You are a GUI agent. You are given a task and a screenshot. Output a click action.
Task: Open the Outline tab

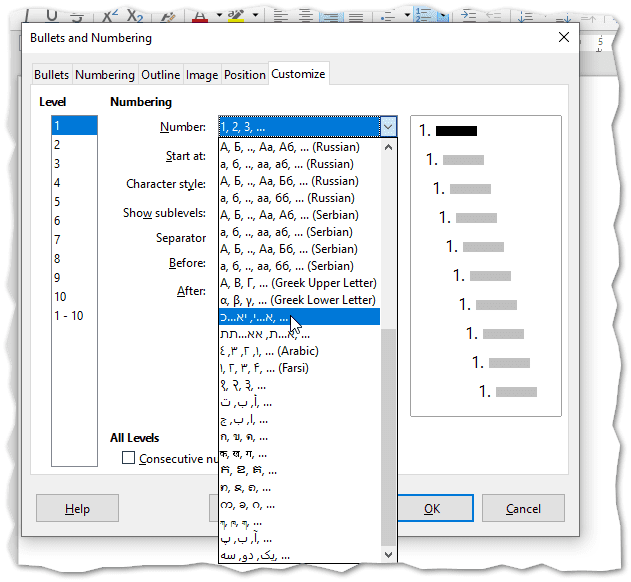161,75
